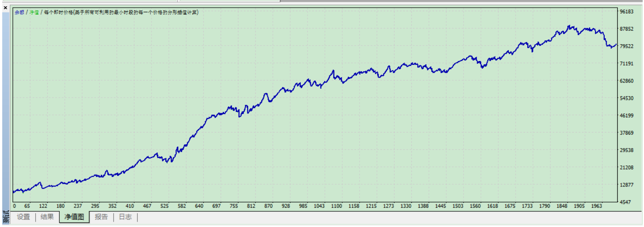Close the tester panel with the X button

[x=5, y=8]
